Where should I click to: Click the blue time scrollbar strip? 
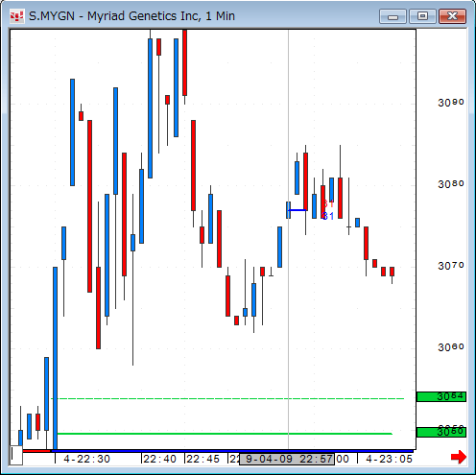click(232, 451)
